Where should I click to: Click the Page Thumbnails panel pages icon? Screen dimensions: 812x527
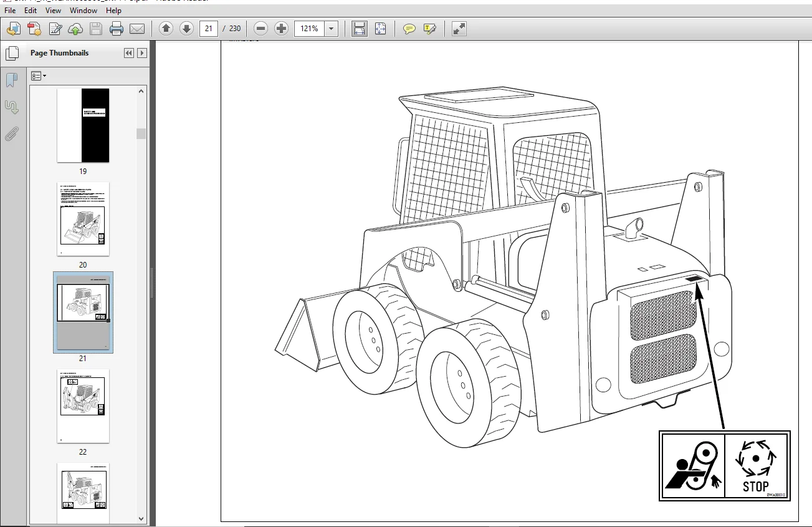tap(12, 54)
